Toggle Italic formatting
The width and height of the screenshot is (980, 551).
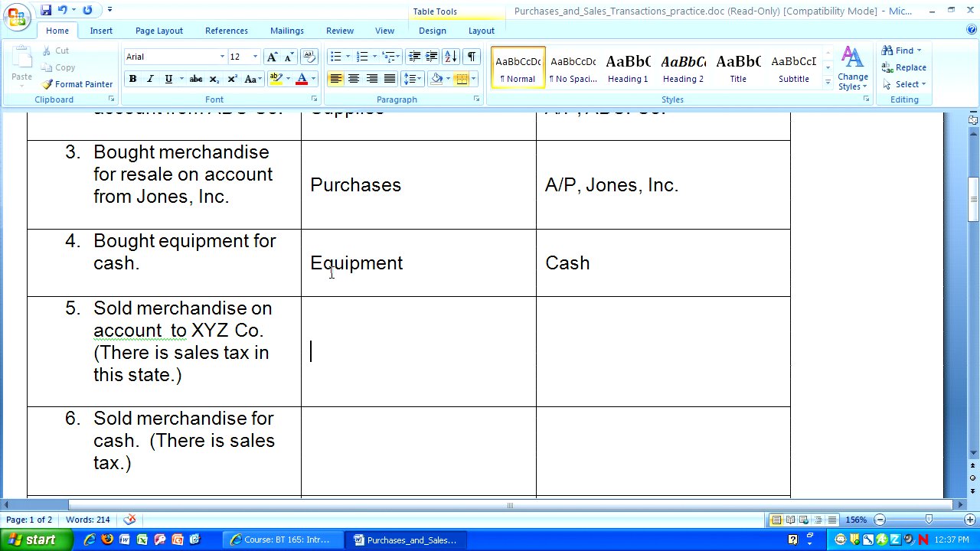tap(150, 79)
